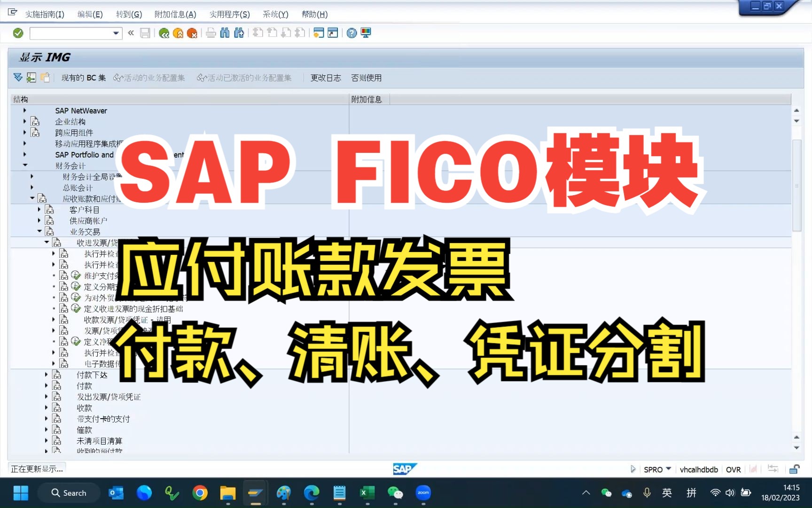
Task: Click the taskbar Search box
Action: pos(69,493)
